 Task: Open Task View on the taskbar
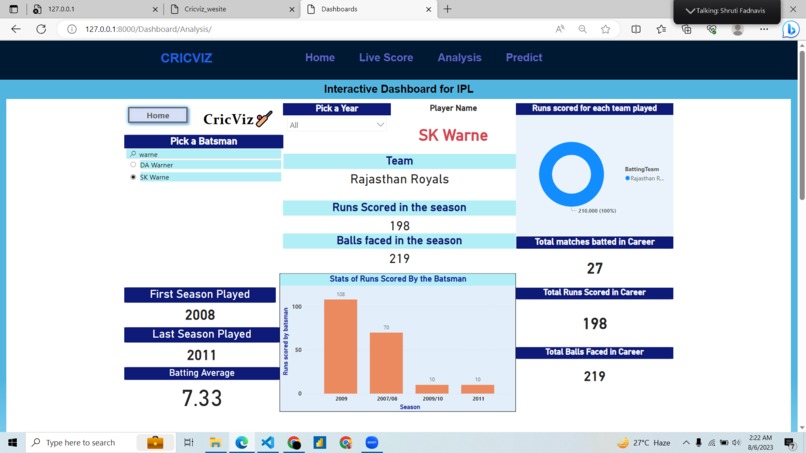(189, 442)
